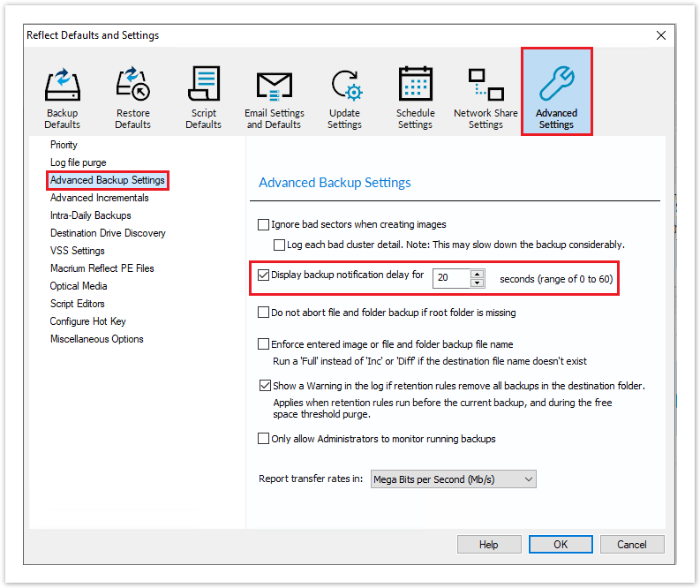Select Script Editors in the list
Screen dimensions: 700x588
(x=77, y=304)
